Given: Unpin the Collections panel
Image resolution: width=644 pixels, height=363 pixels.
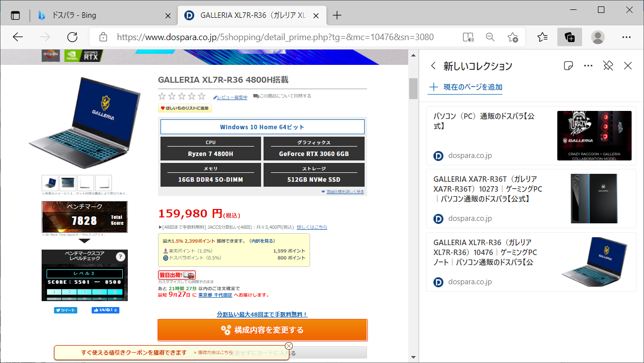Looking at the screenshot, I should (608, 66).
